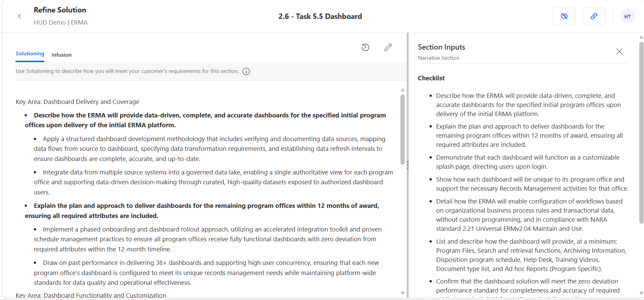Click the Section Inputs scroll up arrow
Image resolution: width=644 pixels, height=300 pixels.
[641, 37]
